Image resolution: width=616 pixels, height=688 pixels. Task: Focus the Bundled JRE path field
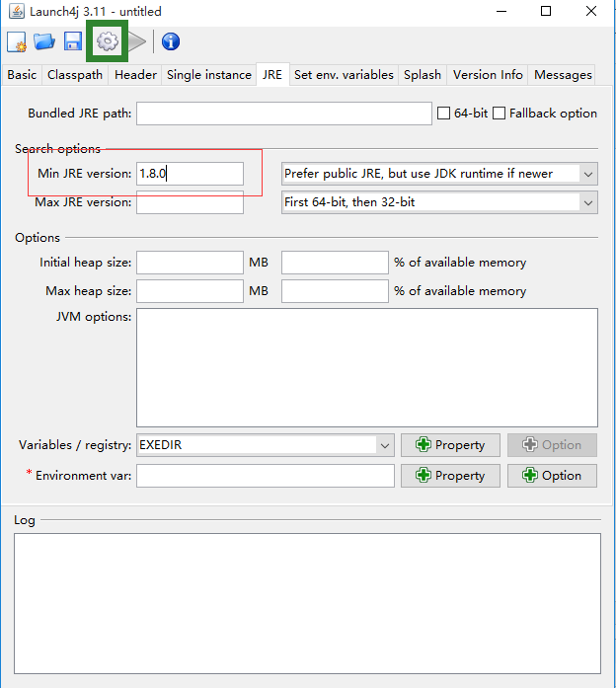pos(284,114)
